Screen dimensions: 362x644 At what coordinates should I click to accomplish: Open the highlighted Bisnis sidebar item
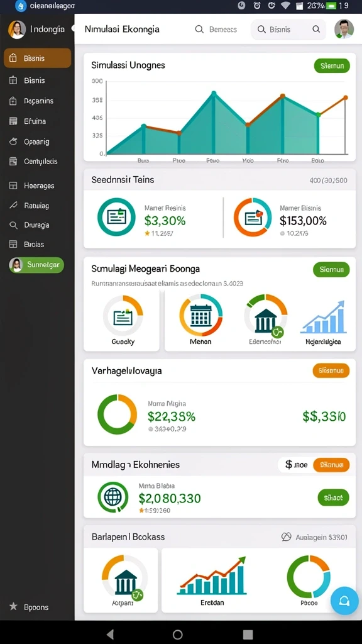pyautogui.click(x=37, y=58)
